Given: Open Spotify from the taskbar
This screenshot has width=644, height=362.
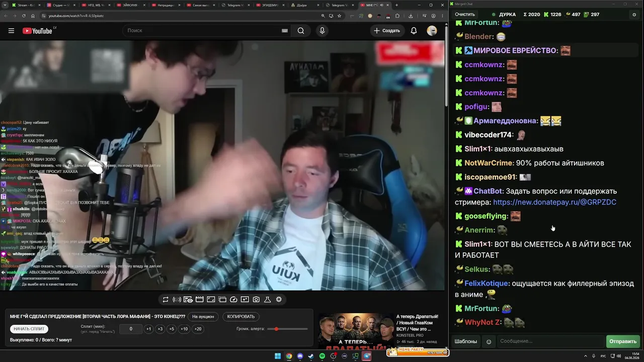Looking at the screenshot, I should [322, 356].
